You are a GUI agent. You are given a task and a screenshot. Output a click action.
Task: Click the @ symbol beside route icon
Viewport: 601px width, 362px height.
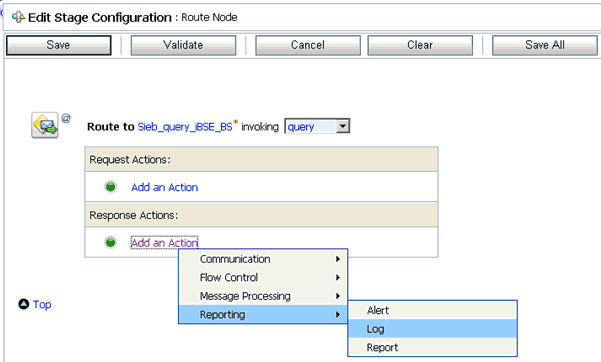point(66,118)
